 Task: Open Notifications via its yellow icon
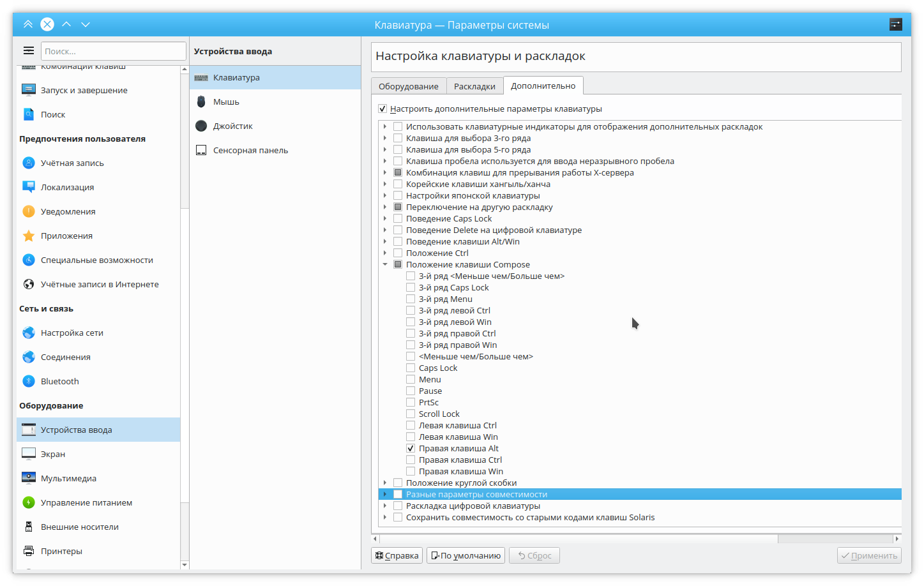click(x=29, y=211)
